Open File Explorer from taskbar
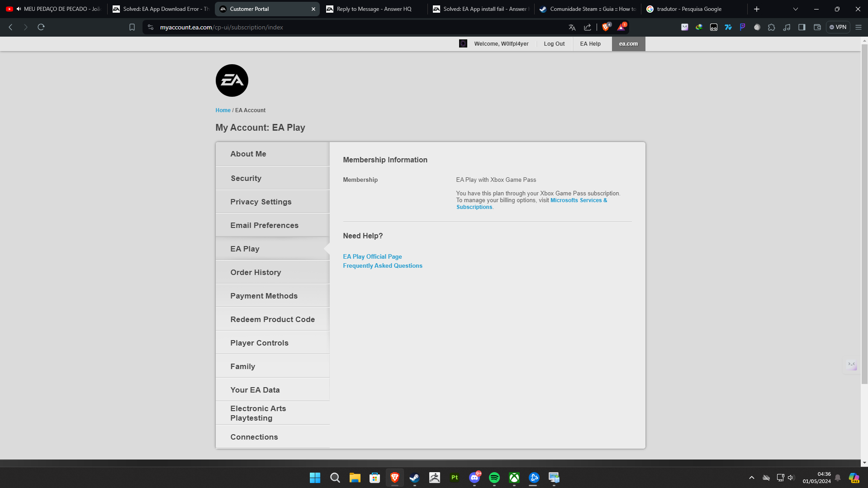The image size is (868, 488). [x=355, y=478]
